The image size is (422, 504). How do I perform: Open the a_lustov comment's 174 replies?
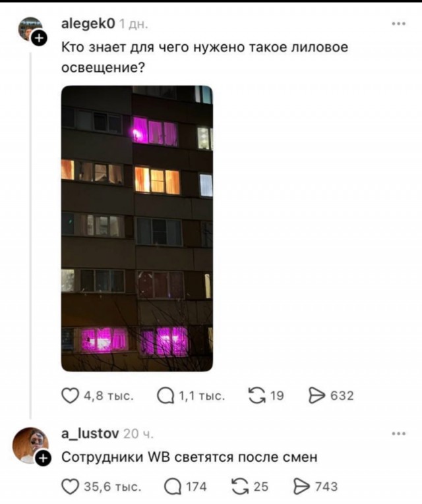pyautogui.click(x=173, y=487)
